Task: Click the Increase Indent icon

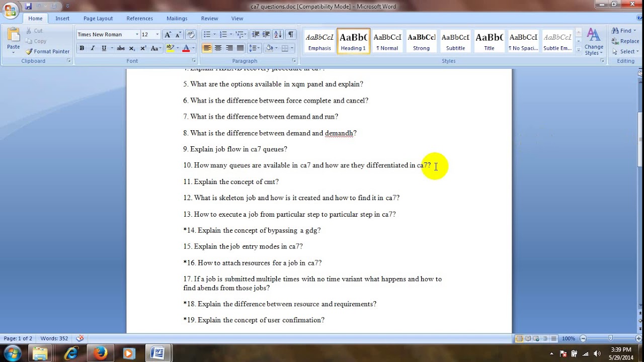Action: point(266,35)
